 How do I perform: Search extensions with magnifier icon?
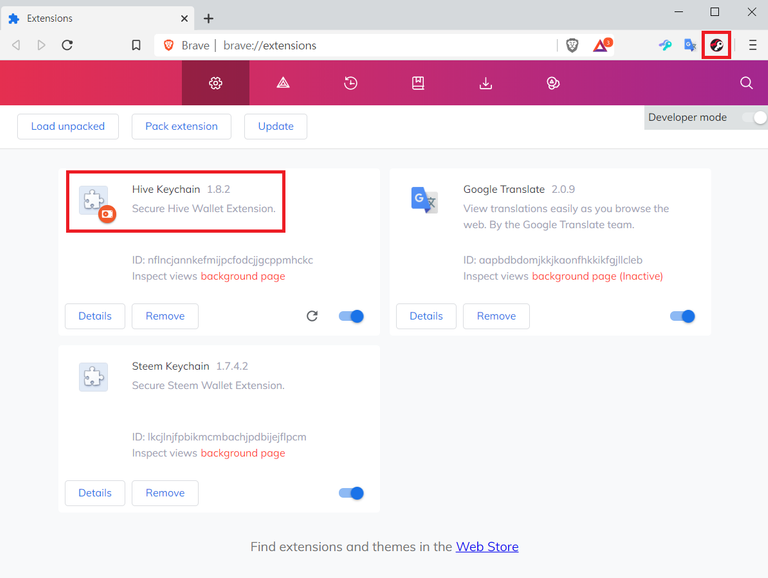(x=746, y=83)
